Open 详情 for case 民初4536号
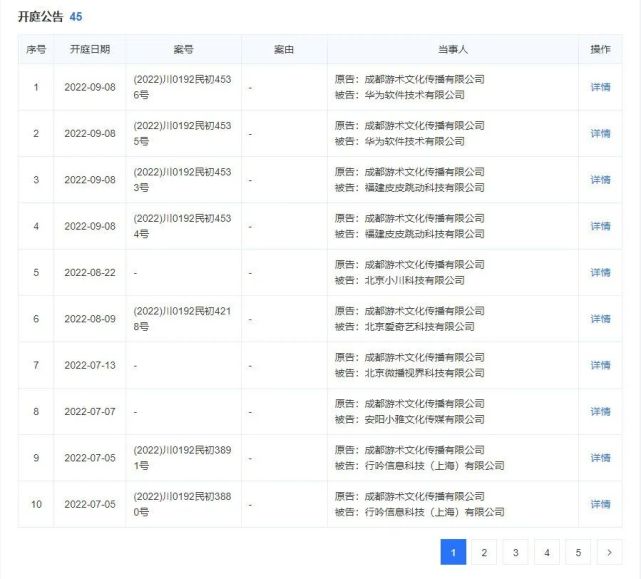This screenshot has height=579, width=641. click(600, 87)
